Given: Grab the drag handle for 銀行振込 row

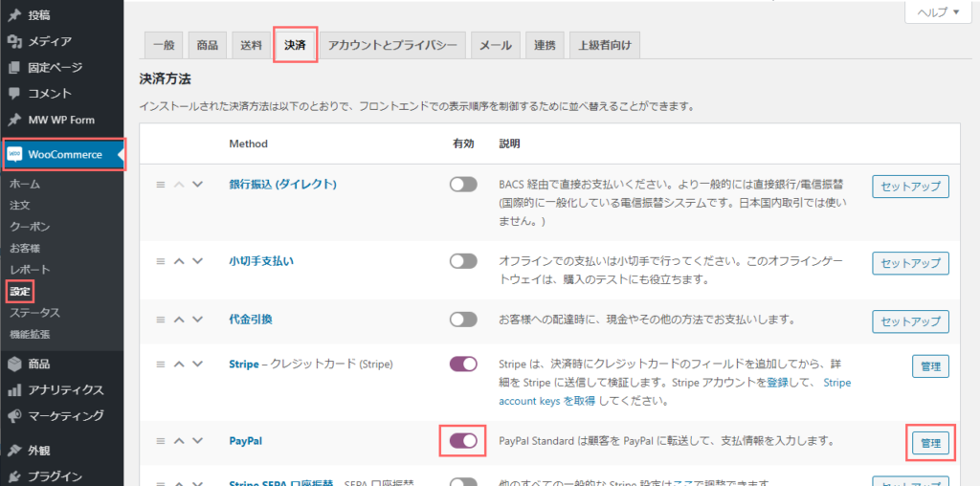Looking at the screenshot, I should pyautogui.click(x=161, y=185).
